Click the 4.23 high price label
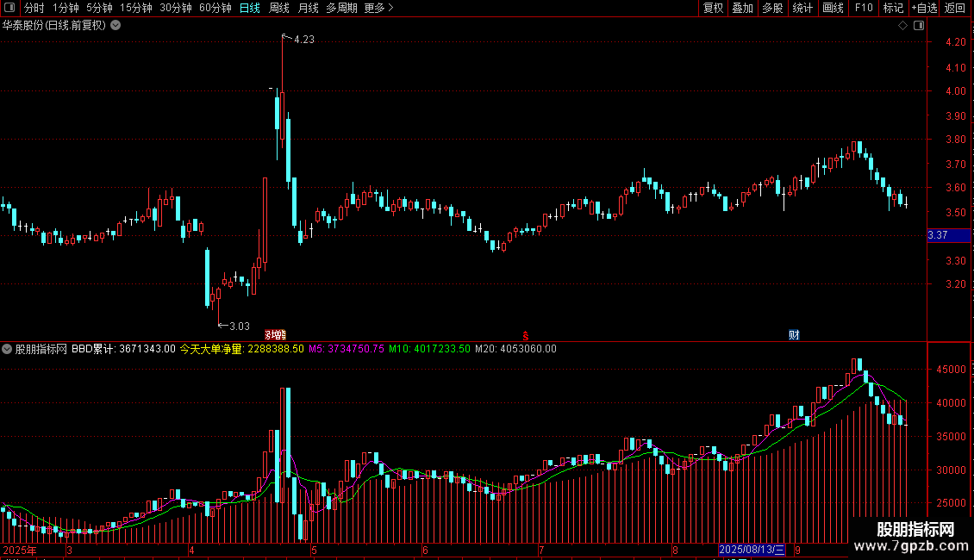 [x=303, y=39]
